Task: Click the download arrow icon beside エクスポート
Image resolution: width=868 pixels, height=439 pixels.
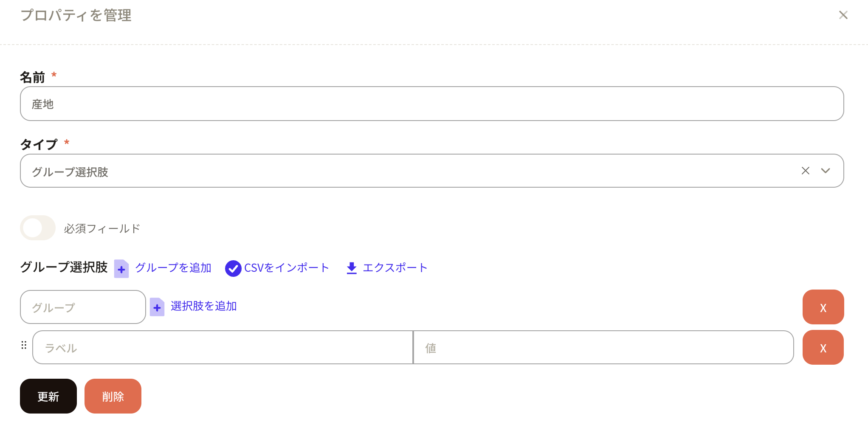Action: 352,268
